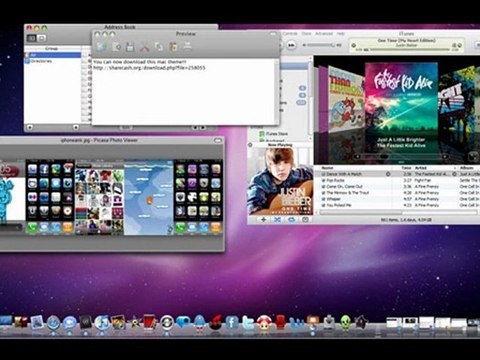Screen dimensions: 480x360
Task: Open the Help menu in iTunes
Action: pyautogui.click(x=340, y=34)
